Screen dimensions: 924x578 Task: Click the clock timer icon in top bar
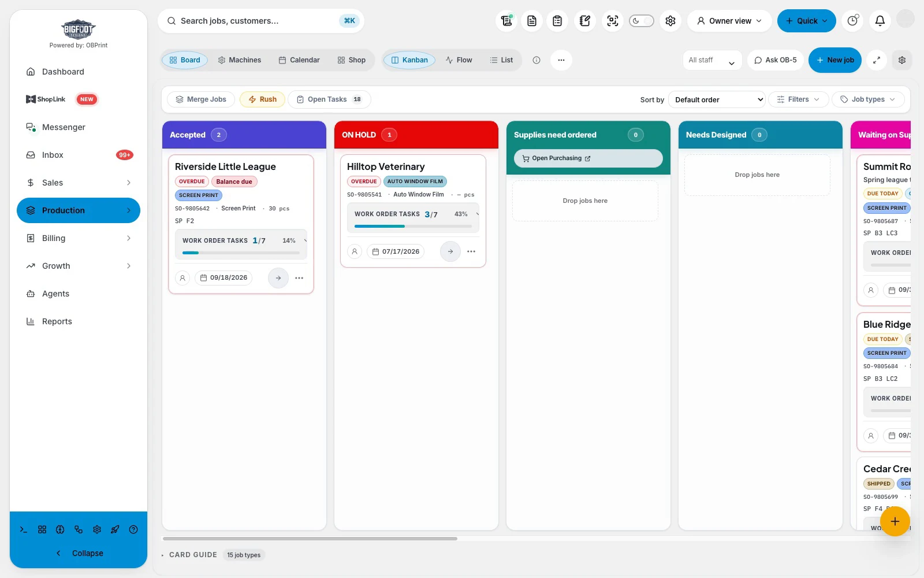coord(853,21)
